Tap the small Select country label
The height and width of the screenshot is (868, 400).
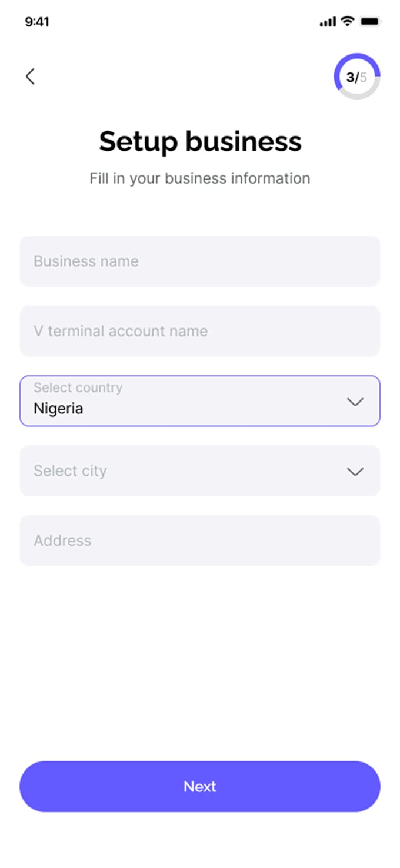coord(78,387)
